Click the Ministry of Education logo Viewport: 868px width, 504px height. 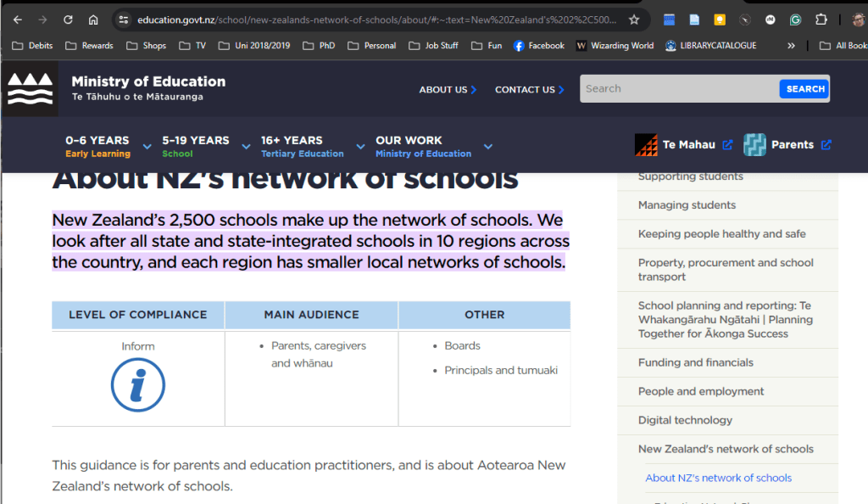pyautogui.click(x=30, y=88)
